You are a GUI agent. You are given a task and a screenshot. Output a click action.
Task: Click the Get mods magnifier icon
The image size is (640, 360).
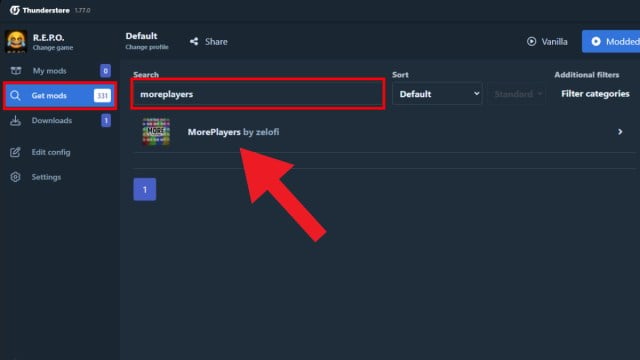coord(15,96)
